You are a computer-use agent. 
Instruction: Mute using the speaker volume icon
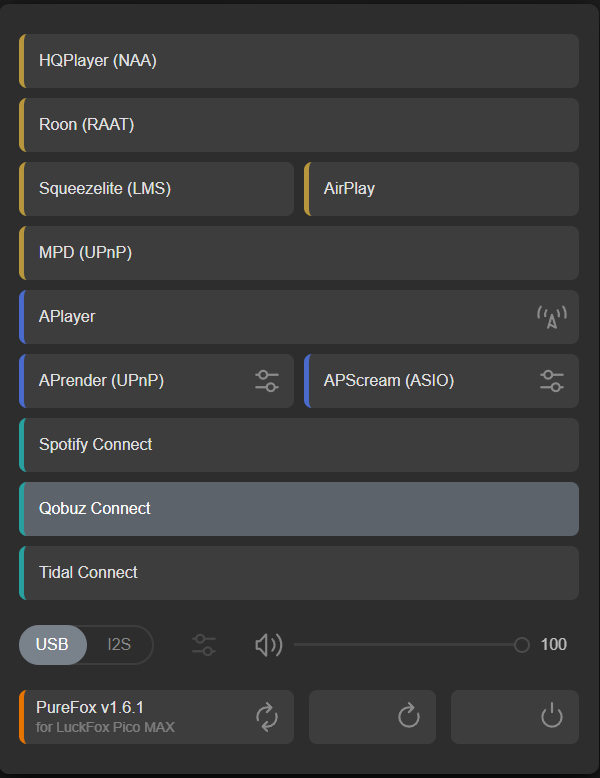(268, 645)
